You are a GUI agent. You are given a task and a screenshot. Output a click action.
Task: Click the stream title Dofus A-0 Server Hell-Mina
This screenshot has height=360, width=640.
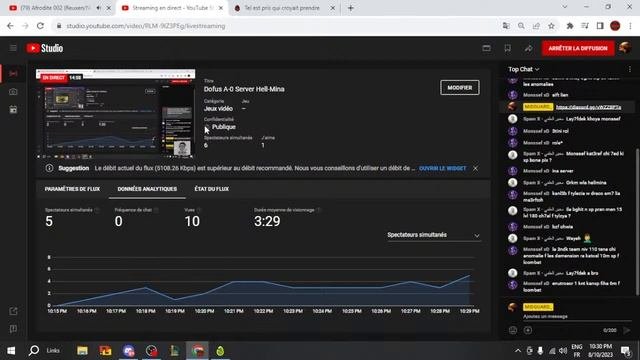pos(244,89)
